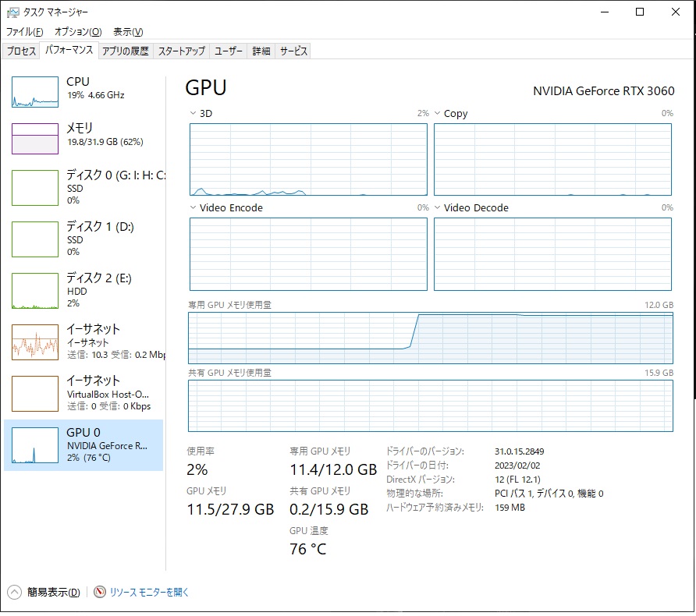Switch to the プロセス tab
Image resolution: width=696 pixels, height=616 pixels.
click(21, 51)
